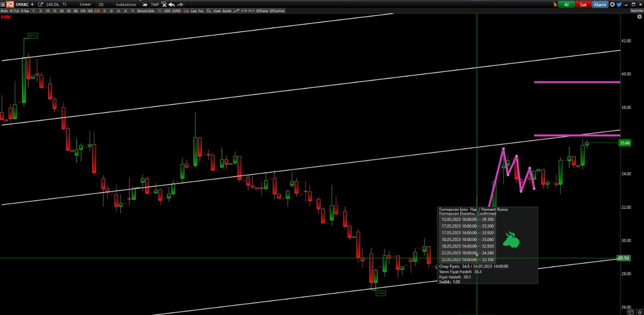Click SilTrend to delete trends
Image resolution: width=644 pixels, height=315 pixels.
point(262,11)
